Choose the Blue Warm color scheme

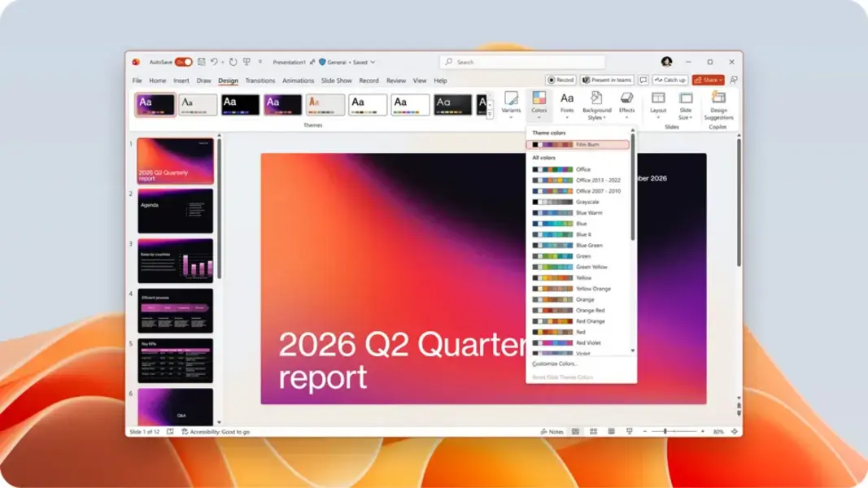point(578,212)
